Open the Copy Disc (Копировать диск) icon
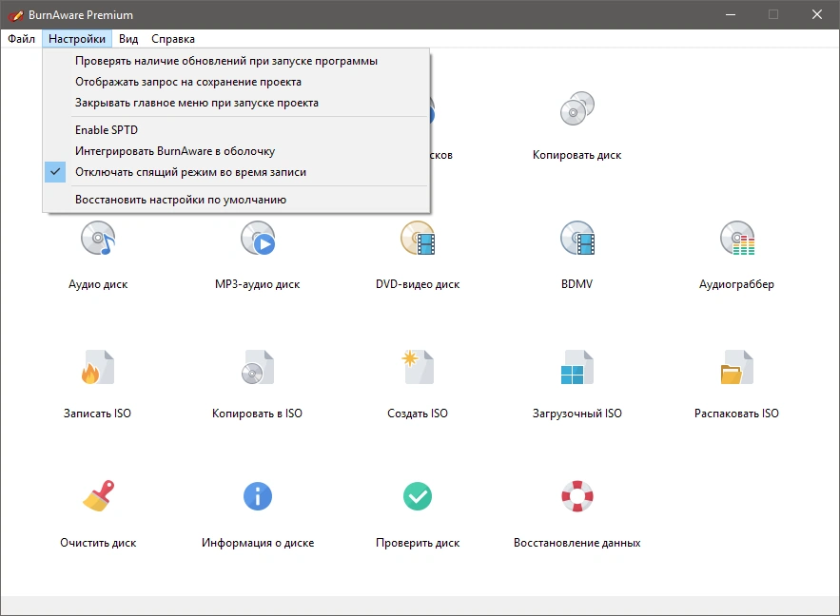The width and height of the screenshot is (840, 616). coord(576,108)
